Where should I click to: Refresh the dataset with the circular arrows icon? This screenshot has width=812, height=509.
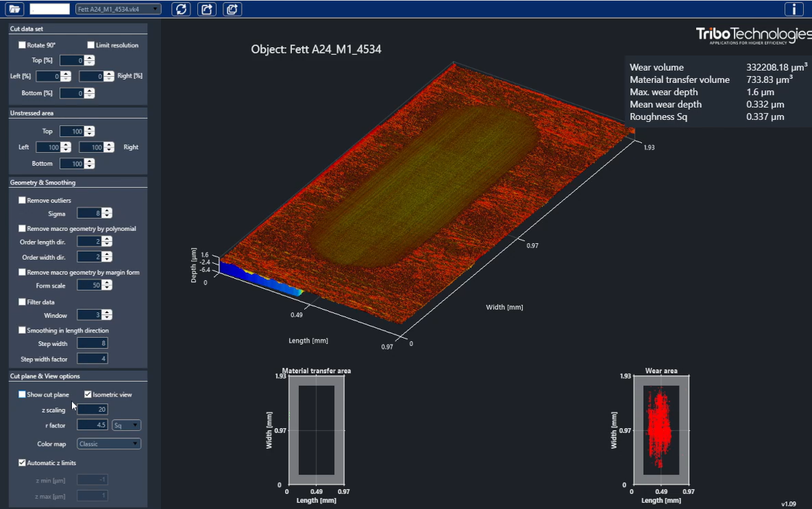181,9
